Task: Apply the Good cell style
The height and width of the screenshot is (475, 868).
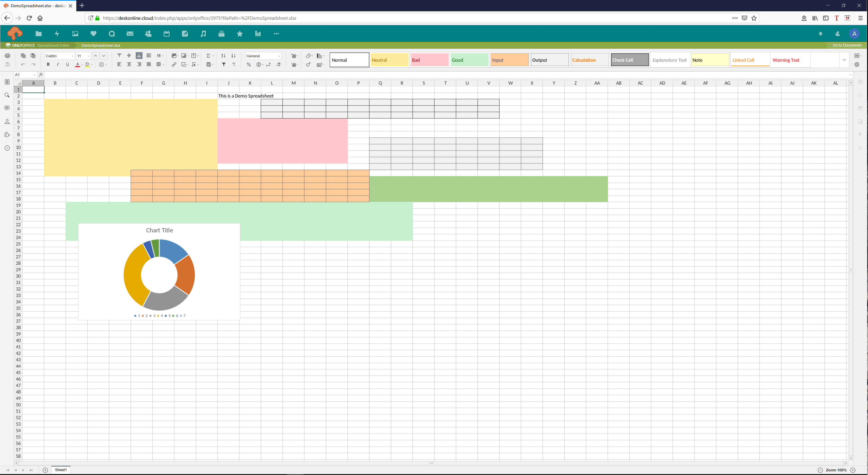Action: point(469,60)
